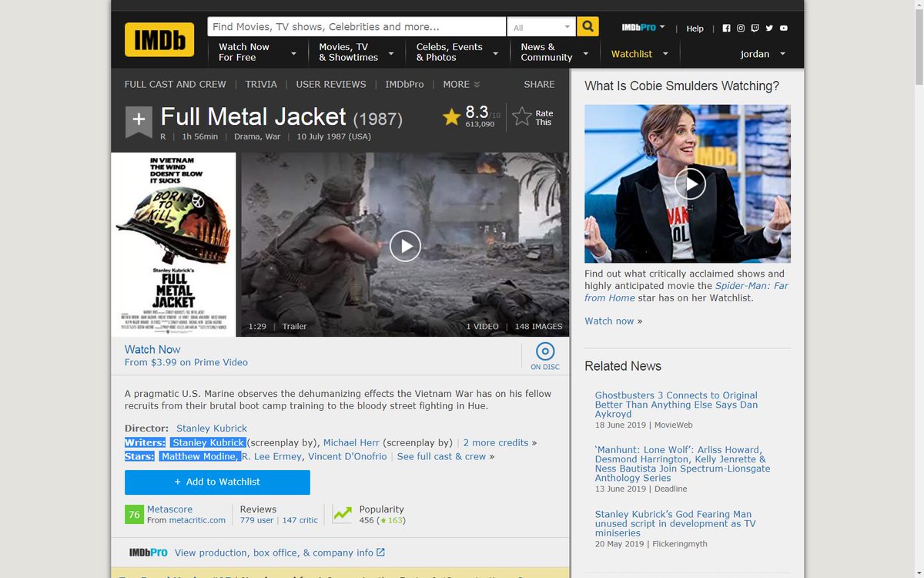The image size is (924, 578).
Task: Open Vincent D'Onofrio's page
Action: coord(346,456)
